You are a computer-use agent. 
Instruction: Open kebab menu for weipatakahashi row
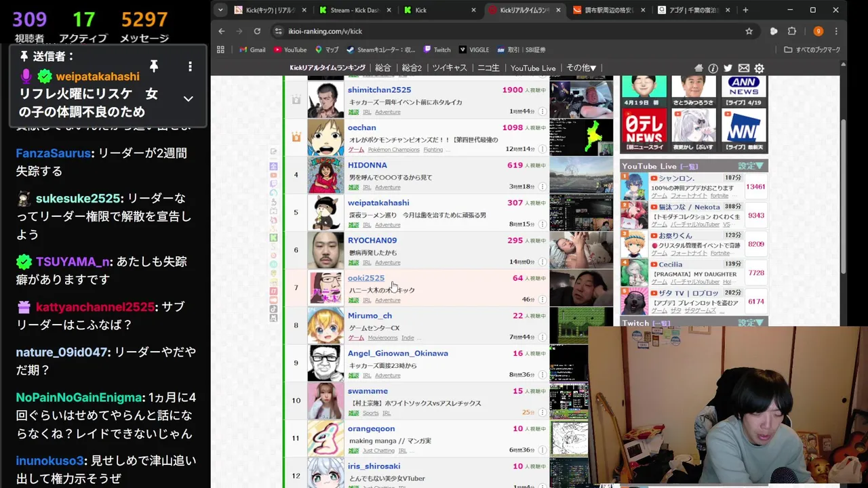pos(542,224)
